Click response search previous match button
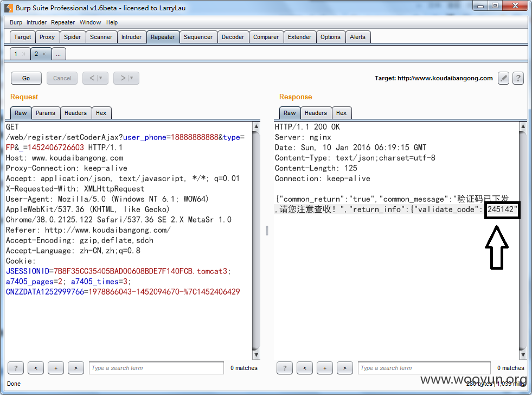Screen dimensions: 532x395 [305, 368]
